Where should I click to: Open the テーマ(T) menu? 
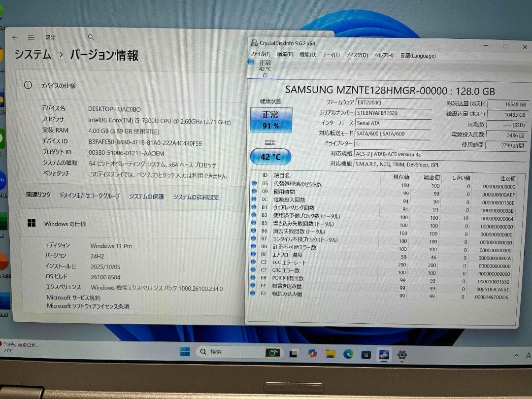click(331, 55)
